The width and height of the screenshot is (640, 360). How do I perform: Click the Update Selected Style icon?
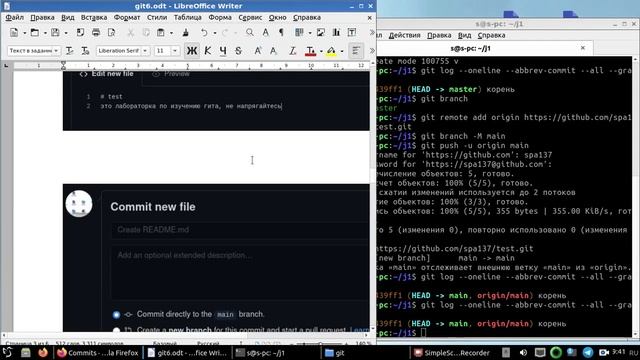tap(70, 51)
